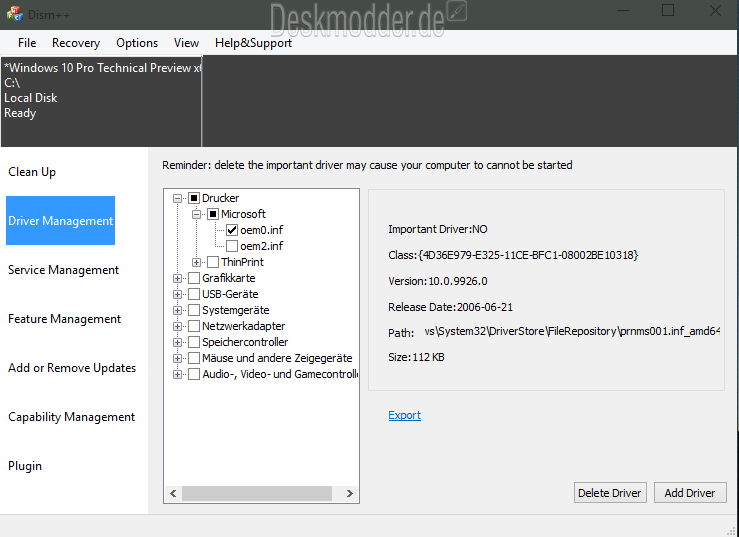Select the Driver Management section
This screenshot has height=537, width=739.
click(60, 221)
